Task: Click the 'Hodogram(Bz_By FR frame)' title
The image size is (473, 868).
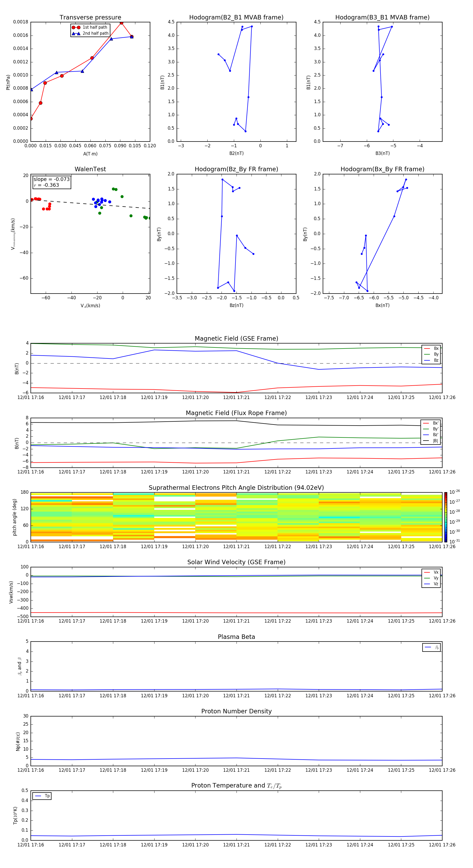Action: tap(236, 169)
